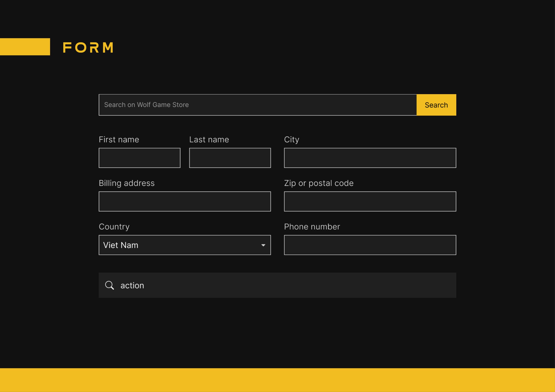The width and height of the screenshot is (555, 392).
Task: Click the First name label
Action: pos(119,140)
